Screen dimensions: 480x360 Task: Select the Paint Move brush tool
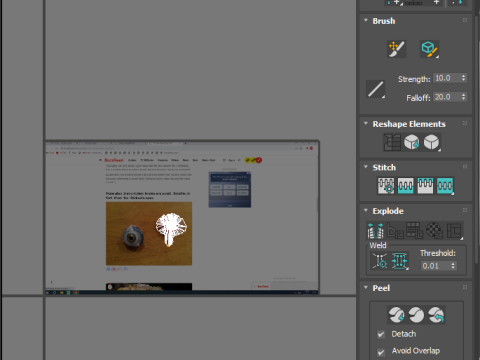396,49
